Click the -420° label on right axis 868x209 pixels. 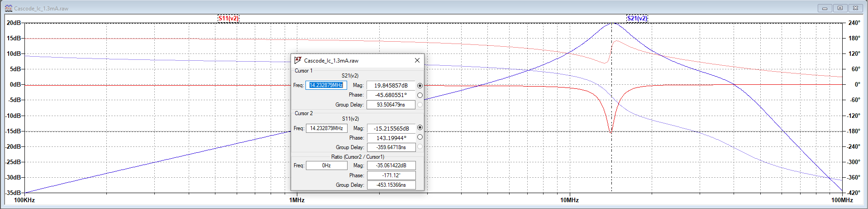tap(854, 193)
